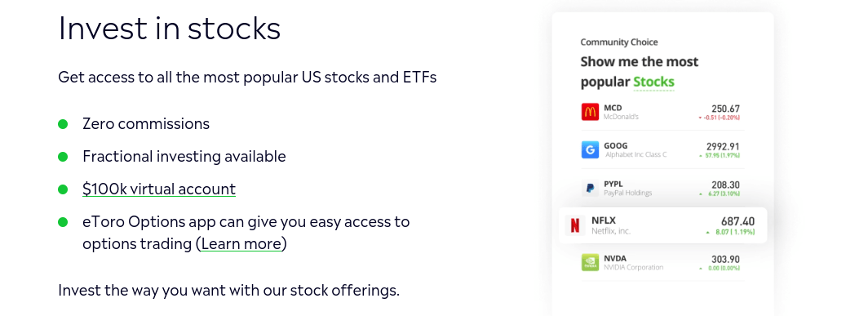Click the PayPal logo icon
868x316 pixels.
pyautogui.click(x=590, y=188)
